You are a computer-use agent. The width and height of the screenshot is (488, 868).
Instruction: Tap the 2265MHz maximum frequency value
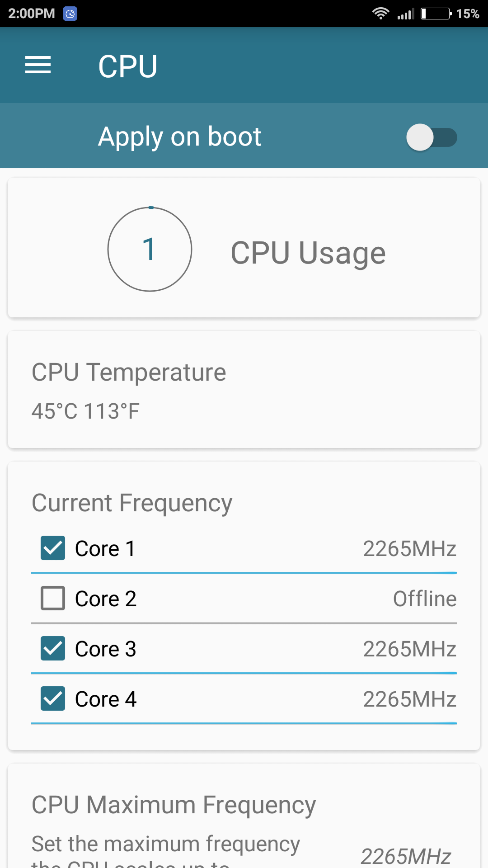405,856
